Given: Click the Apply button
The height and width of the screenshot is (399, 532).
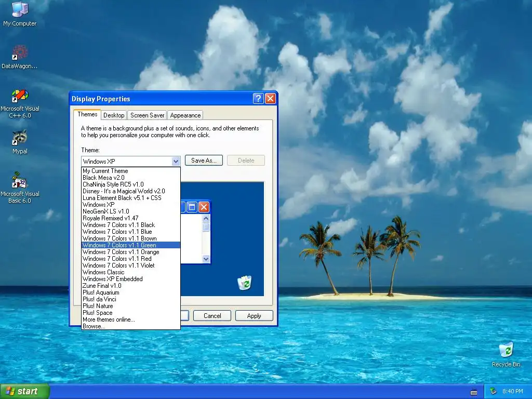Looking at the screenshot, I should click(254, 315).
